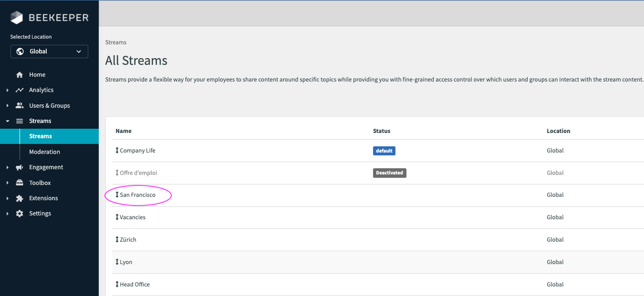Click the Extensions puzzle piece icon
This screenshot has height=296, width=644.
tap(20, 198)
